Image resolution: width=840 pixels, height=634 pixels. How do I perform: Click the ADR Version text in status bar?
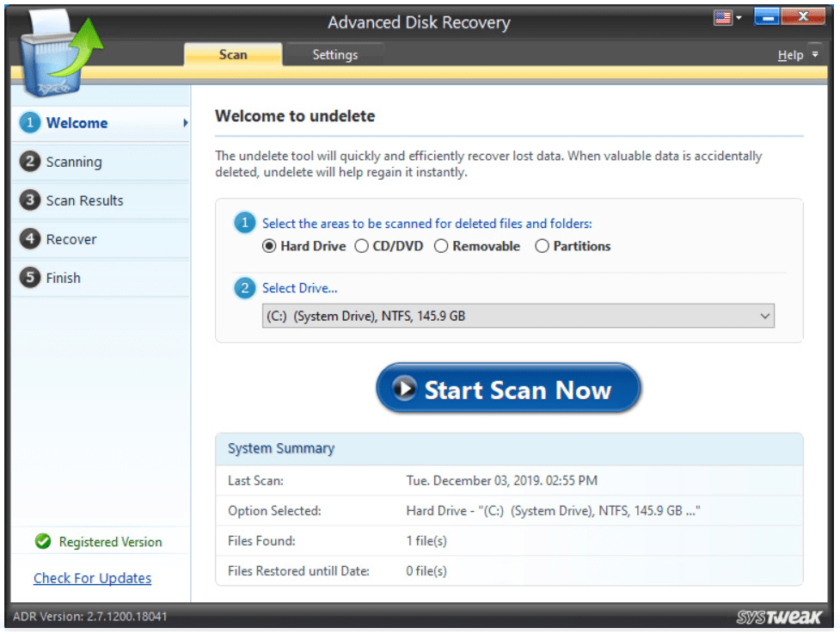coord(90,616)
